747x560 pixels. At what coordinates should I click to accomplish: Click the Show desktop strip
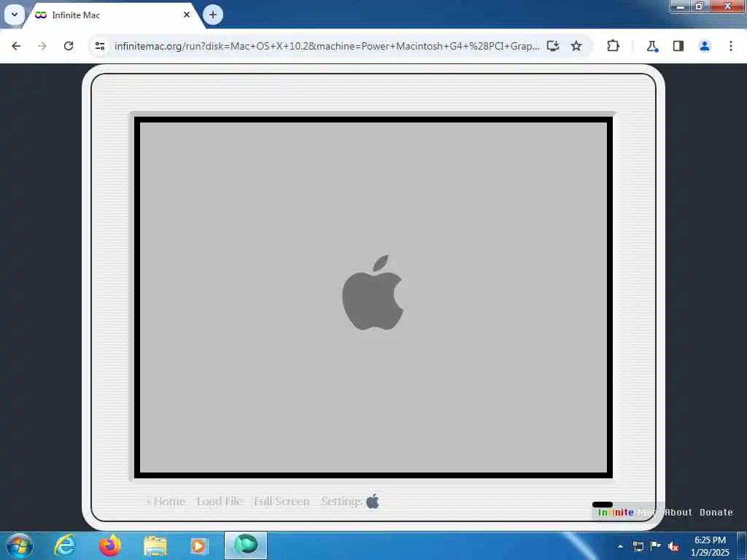pos(742,545)
